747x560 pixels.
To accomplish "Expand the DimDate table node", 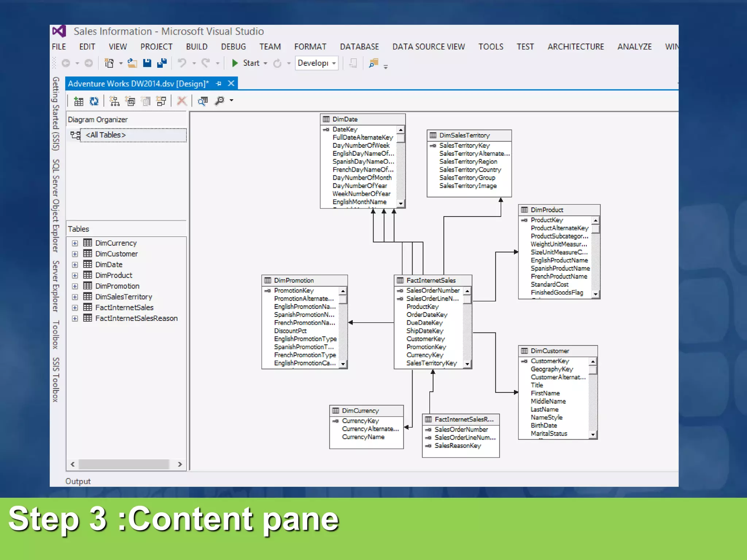I will pyautogui.click(x=75, y=265).
